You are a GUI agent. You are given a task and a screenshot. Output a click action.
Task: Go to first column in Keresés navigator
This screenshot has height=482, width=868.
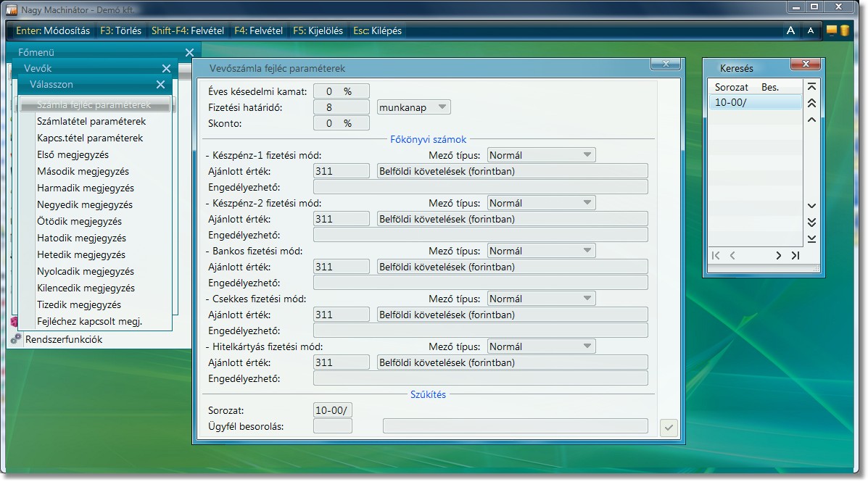716,255
